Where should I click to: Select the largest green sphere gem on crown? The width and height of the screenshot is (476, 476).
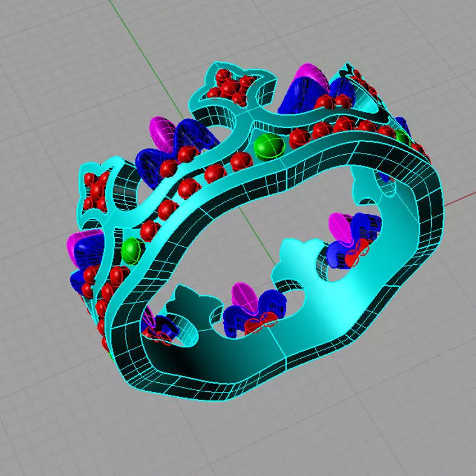pos(269,146)
